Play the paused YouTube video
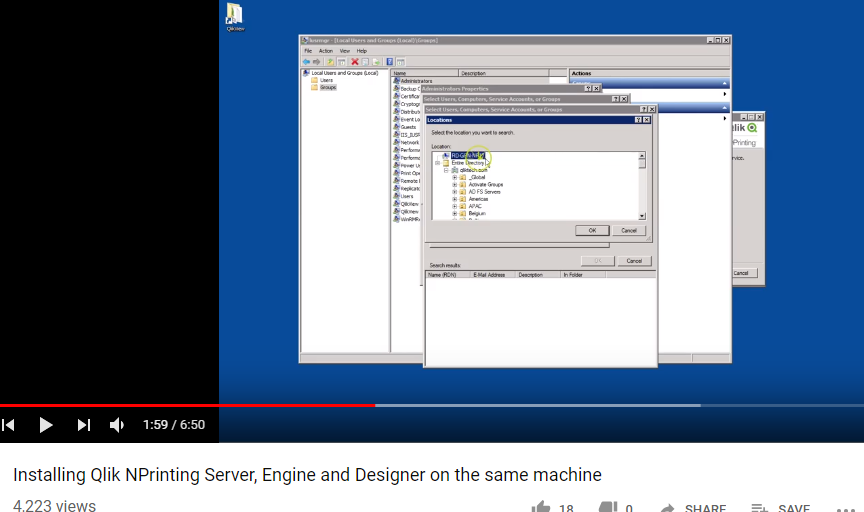The image size is (864, 512). [46, 425]
